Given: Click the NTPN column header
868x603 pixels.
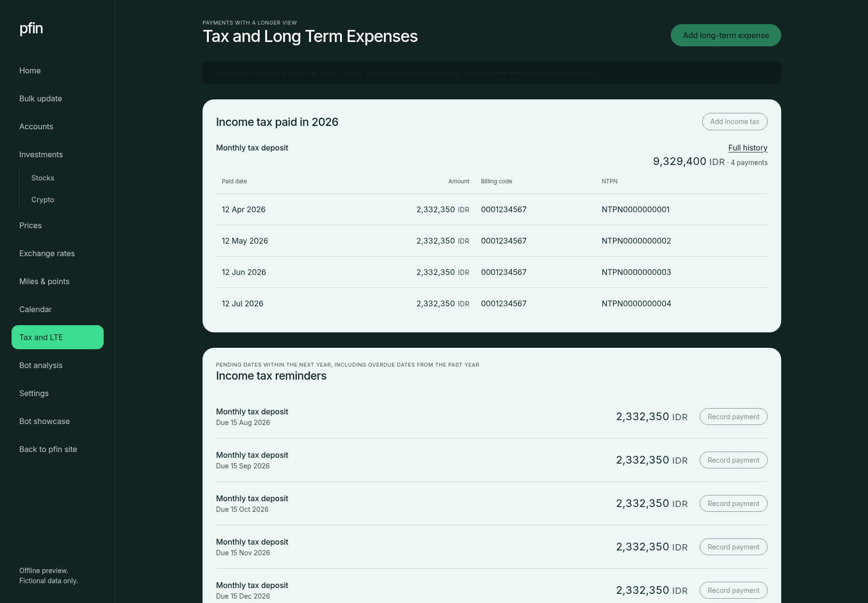Looking at the screenshot, I should (610, 181).
